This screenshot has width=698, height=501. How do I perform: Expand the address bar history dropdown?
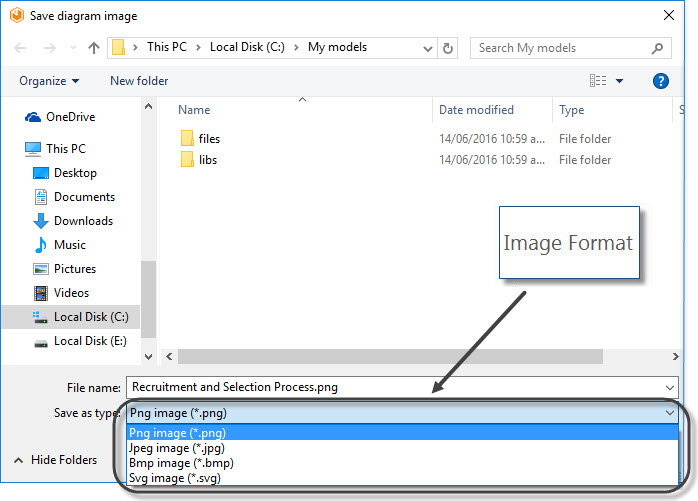click(x=428, y=48)
